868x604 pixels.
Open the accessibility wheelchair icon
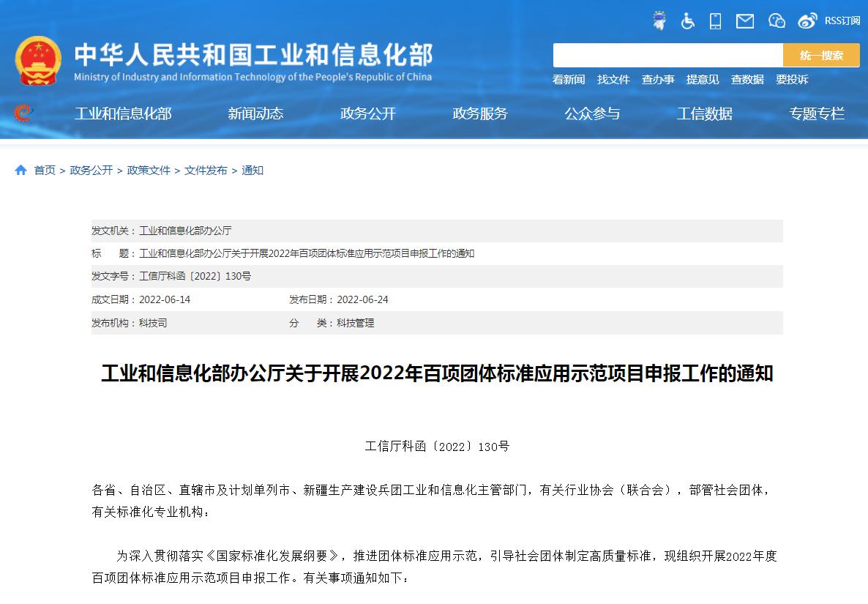[687, 21]
